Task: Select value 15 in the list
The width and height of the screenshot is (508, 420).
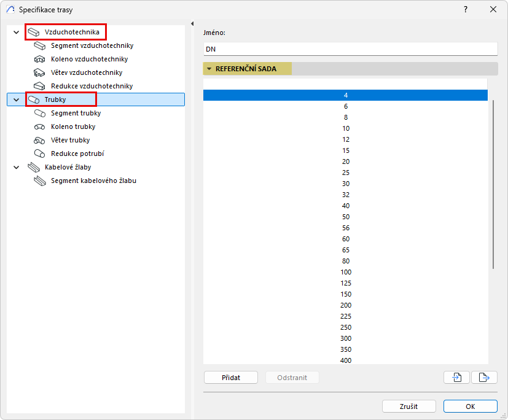Action: pyautogui.click(x=345, y=150)
